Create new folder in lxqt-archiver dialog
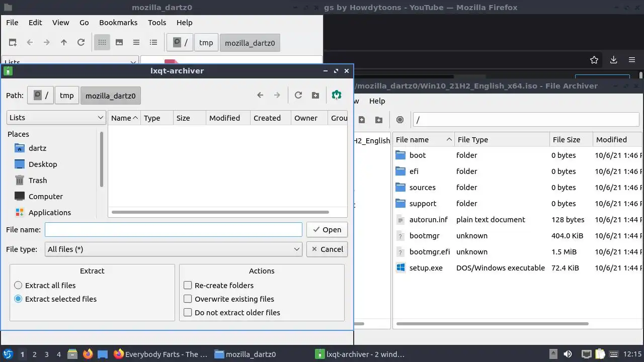Screen dimensions: 644x362 (x=315, y=95)
